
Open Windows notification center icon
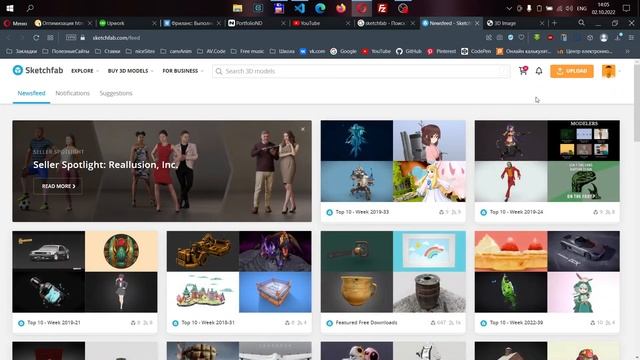coord(627,8)
